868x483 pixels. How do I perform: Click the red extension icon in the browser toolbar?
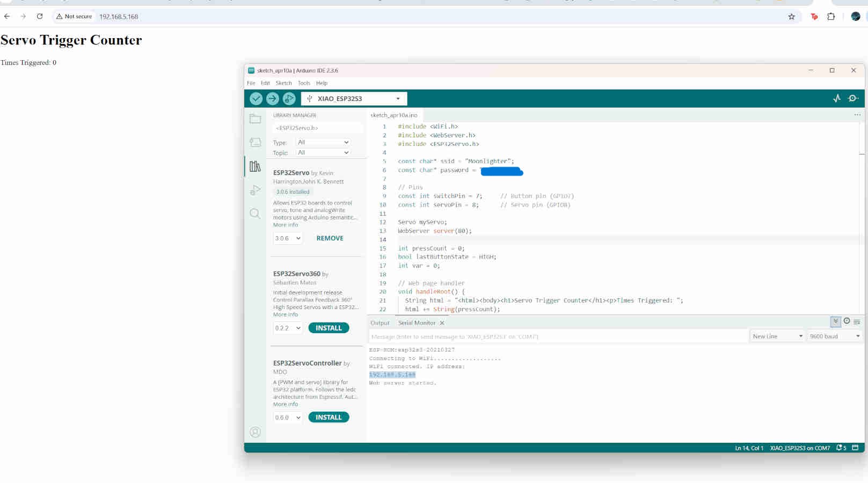point(814,17)
